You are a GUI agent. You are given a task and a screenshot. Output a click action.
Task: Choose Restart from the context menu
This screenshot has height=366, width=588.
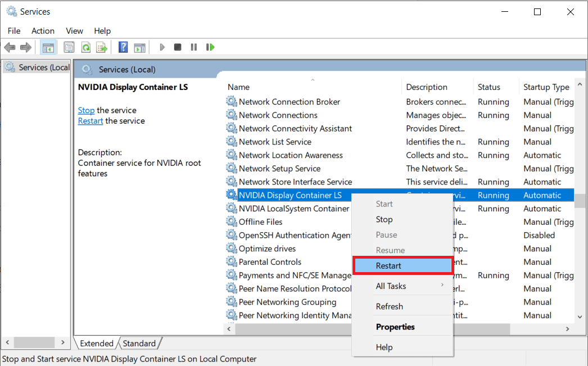click(402, 265)
